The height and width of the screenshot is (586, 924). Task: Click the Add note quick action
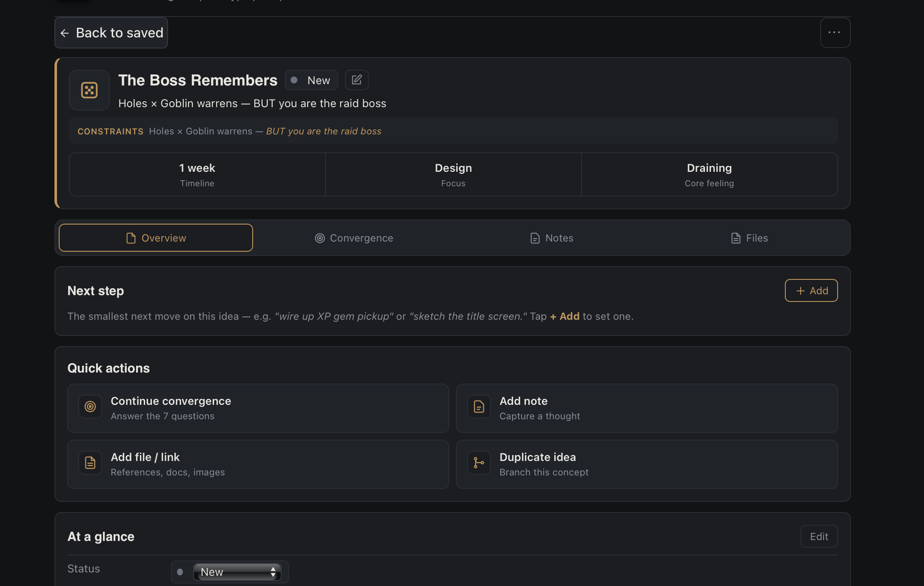(x=647, y=408)
